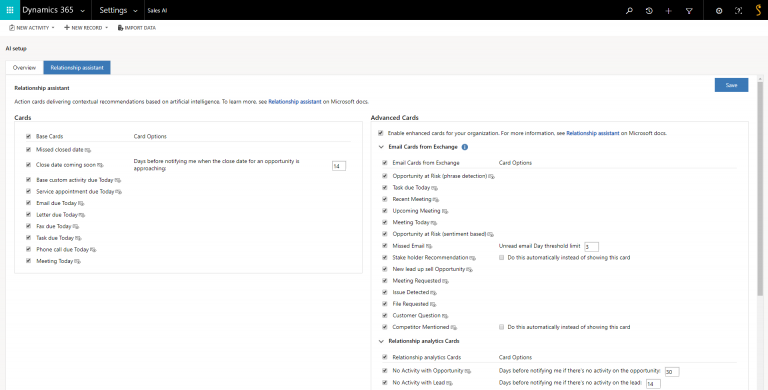Click preview icon next to Phone call due Today
The image size is (768, 390).
(x=93, y=250)
